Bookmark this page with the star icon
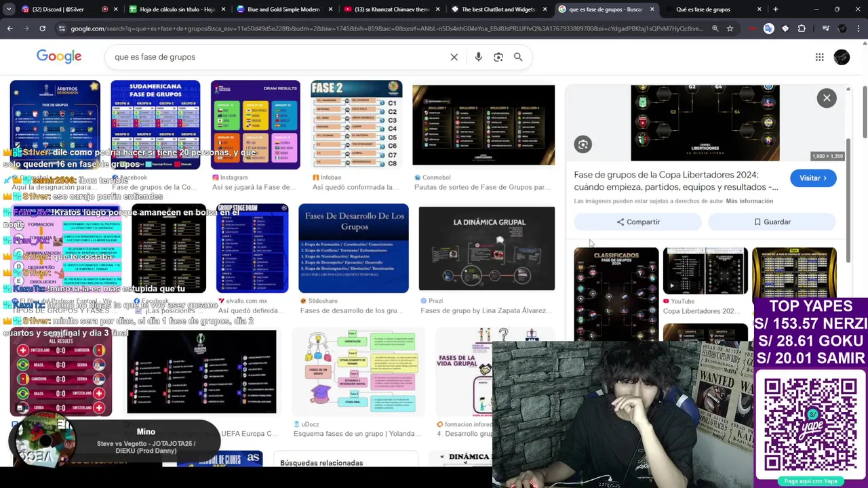 click(x=730, y=28)
